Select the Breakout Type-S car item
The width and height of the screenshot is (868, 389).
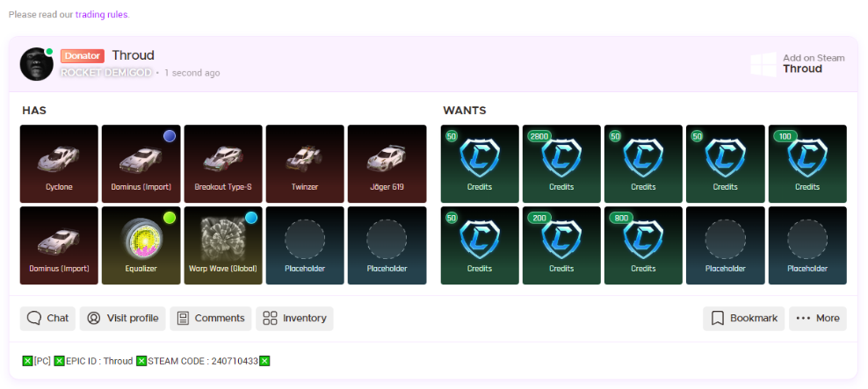click(x=223, y=164)
